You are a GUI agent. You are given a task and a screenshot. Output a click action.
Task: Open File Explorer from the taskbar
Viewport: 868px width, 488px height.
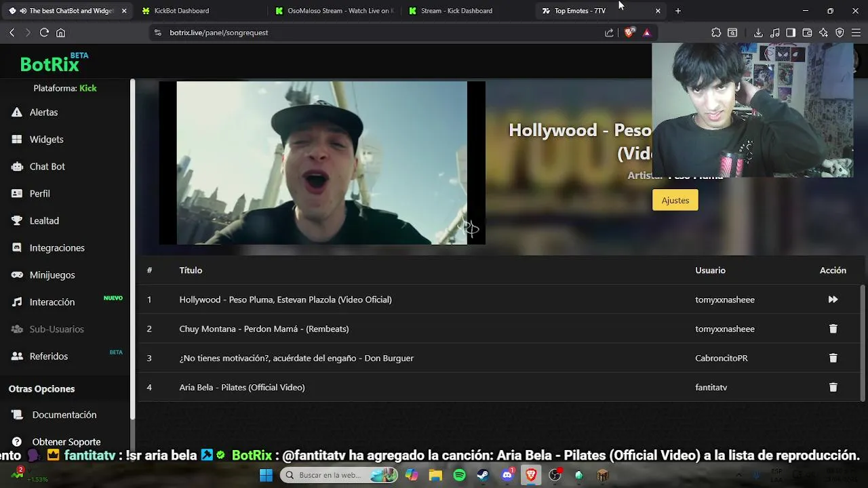[x=435, y=475]
